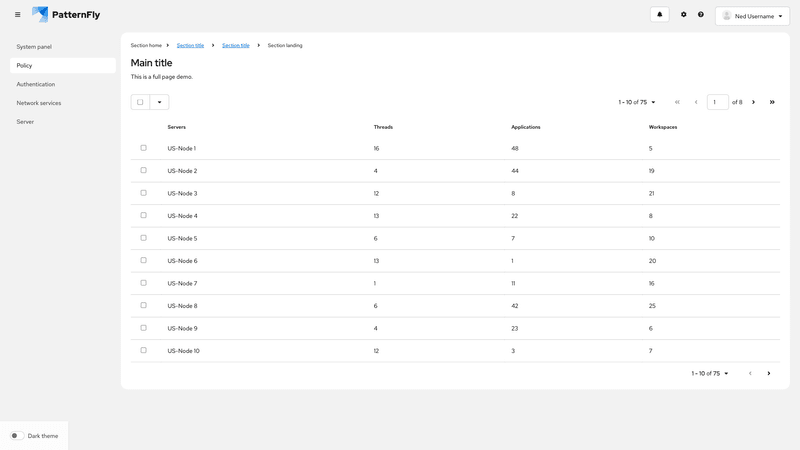Open the Ned Username user menu

point(752,16)
